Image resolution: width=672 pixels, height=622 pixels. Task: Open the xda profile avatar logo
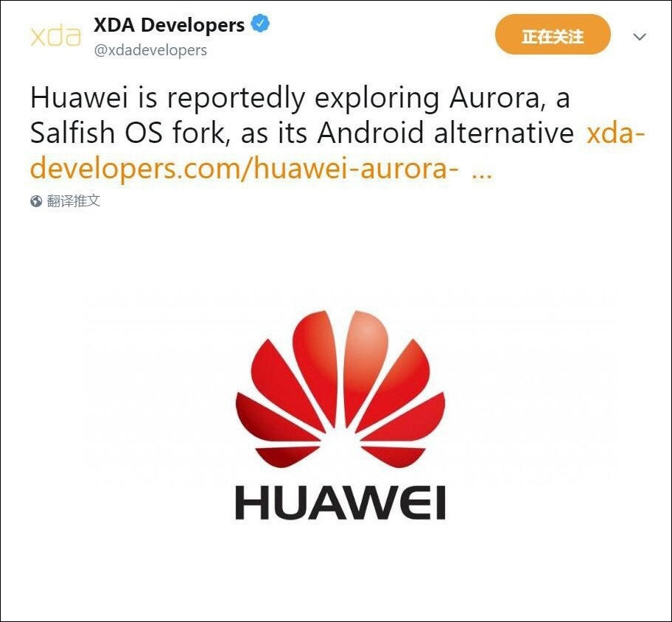pyautogui.click(x=56, y=37)
